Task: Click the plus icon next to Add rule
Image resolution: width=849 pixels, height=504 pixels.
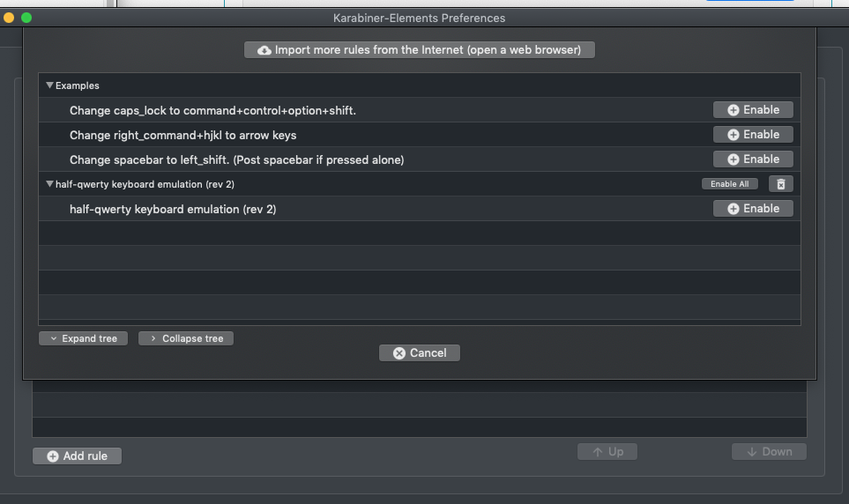Action: tap(53, 456)
